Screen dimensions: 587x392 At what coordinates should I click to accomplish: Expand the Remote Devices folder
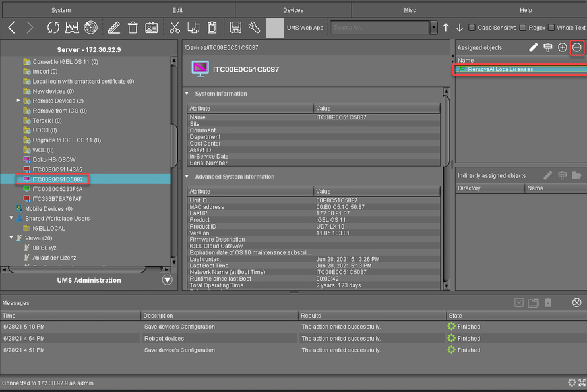(x=19, y=101)
